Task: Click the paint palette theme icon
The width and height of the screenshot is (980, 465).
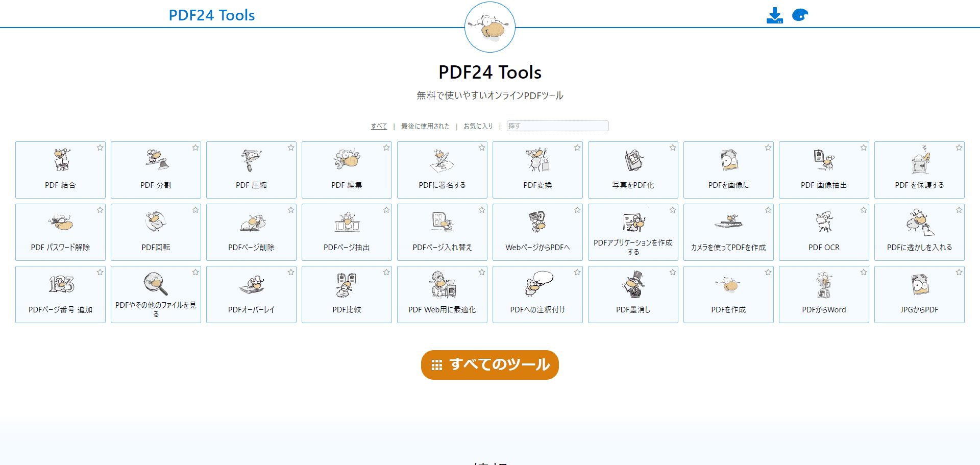Action: click(800, 15)
